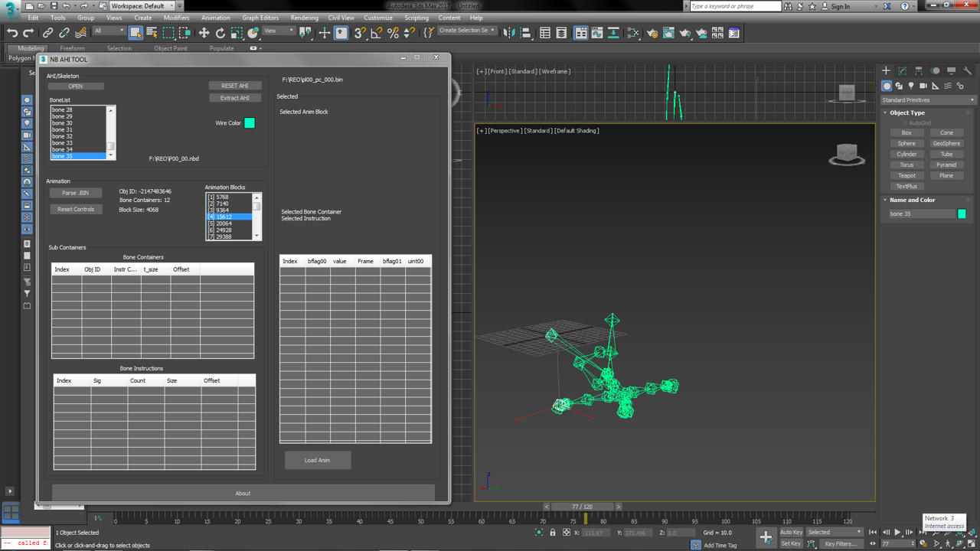This screenshot has width=980, height=551.
Task: Open the Modifiers menu
Action: pyautogui.click(x=176, y=18)
